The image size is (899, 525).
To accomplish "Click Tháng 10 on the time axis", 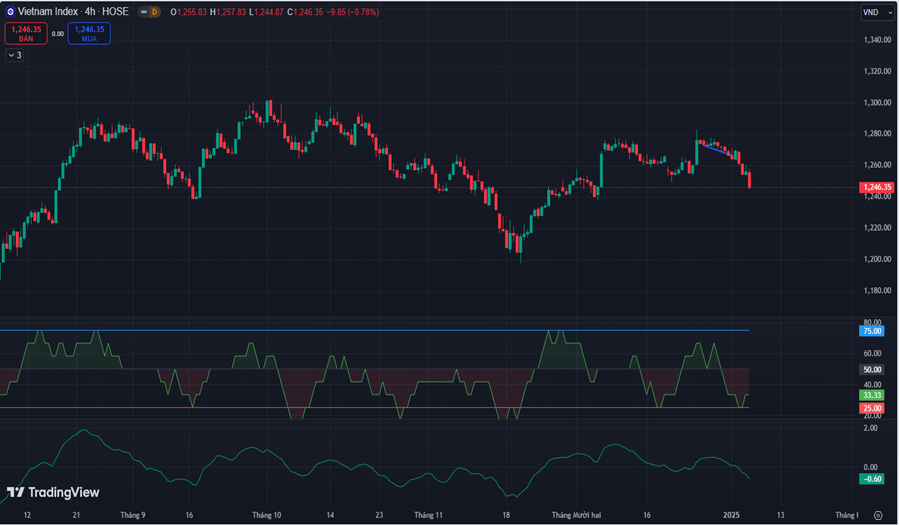I will [266, 515].
